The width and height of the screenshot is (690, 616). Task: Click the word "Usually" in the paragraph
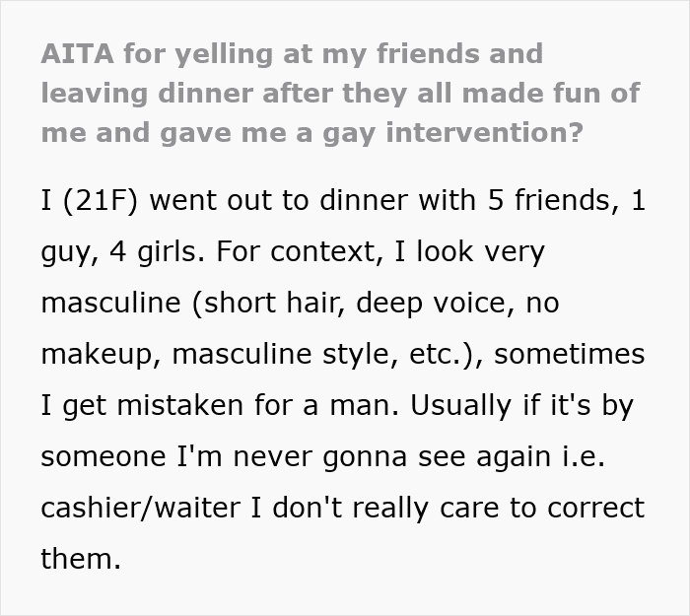[443, 406]
